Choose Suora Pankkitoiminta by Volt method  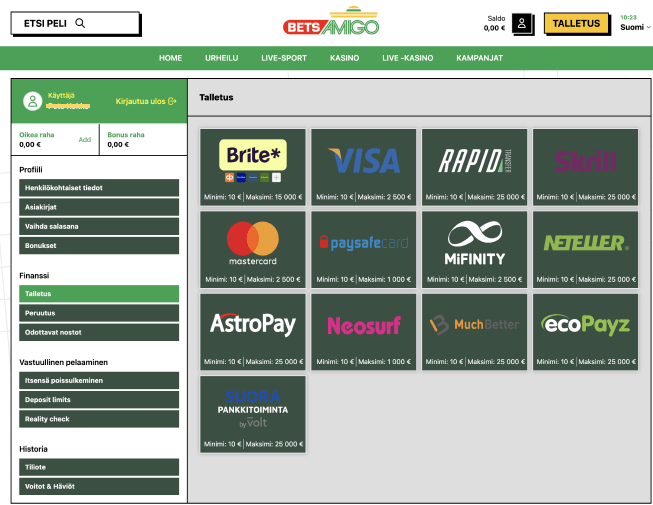click(x=253, y=414)
